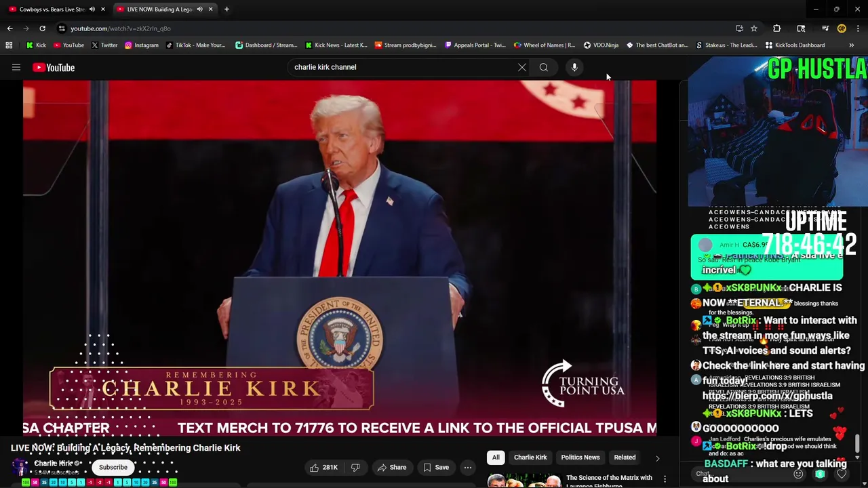Open the YouTube bookmark
Screen dimensions: 868x488
68,45
